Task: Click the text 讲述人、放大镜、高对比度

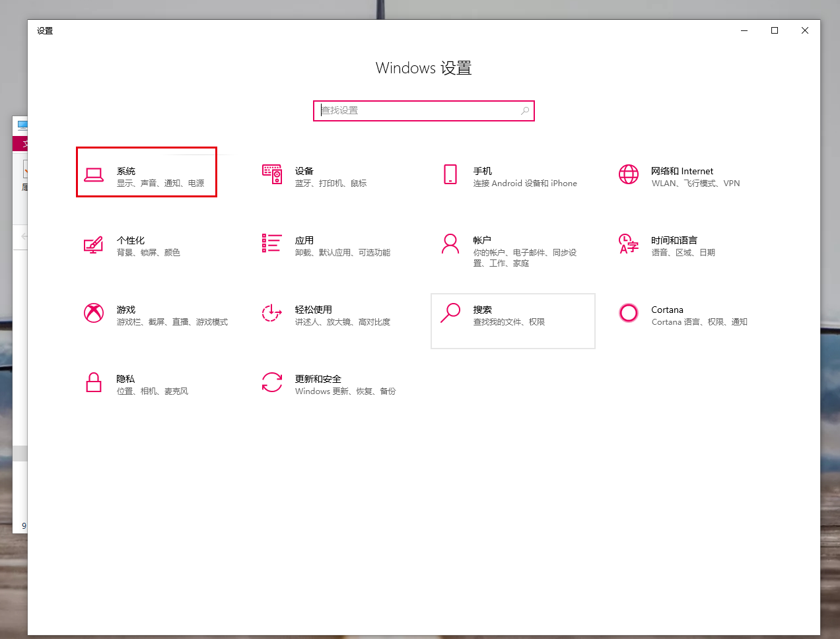Action: (x=343, y=322)
